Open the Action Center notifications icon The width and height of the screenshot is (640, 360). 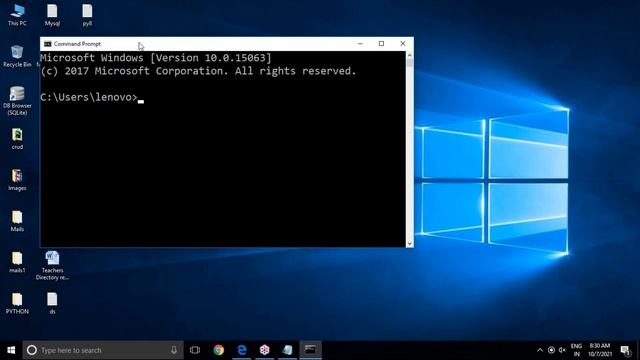(x=625, y=350)
